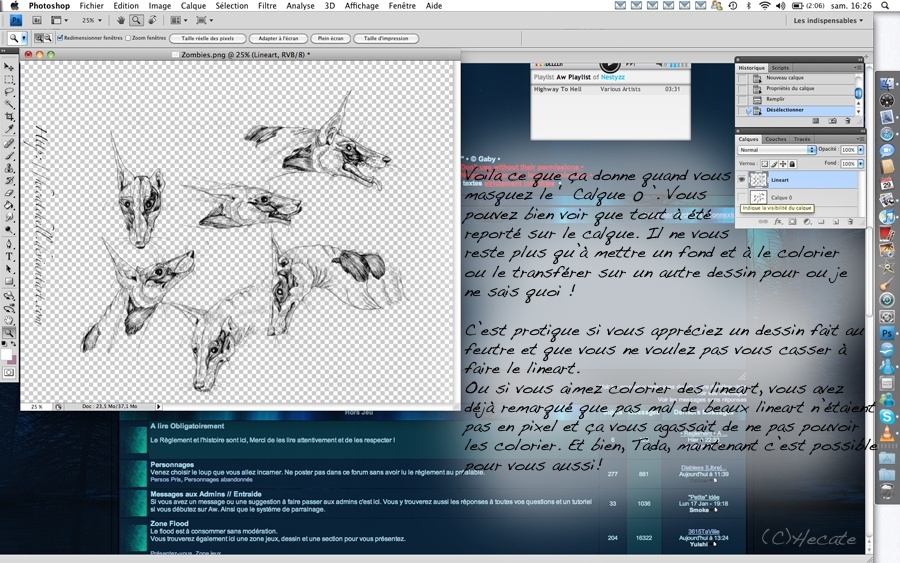Toggle lock transparent pixels
900x563 pixels.
[765, 164]
